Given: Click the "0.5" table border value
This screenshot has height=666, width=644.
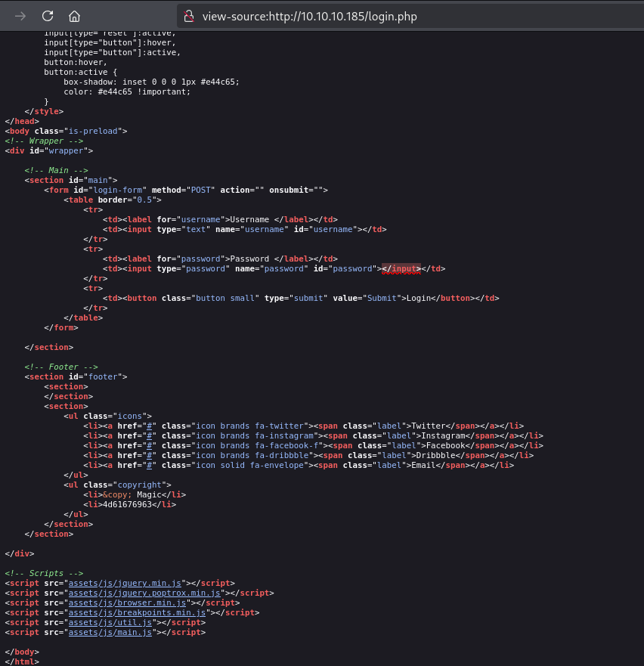Looking at the screenshot, I should pos(144,200).
